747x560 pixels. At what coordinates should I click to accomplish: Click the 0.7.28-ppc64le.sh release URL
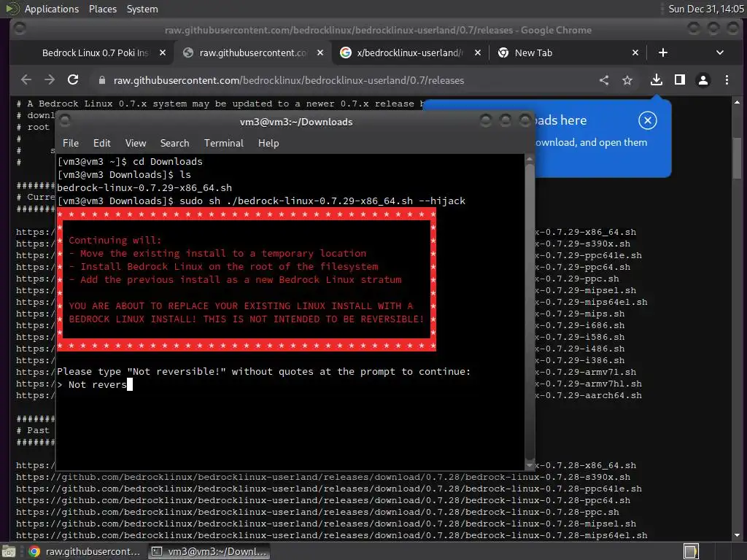coord(329,489)
